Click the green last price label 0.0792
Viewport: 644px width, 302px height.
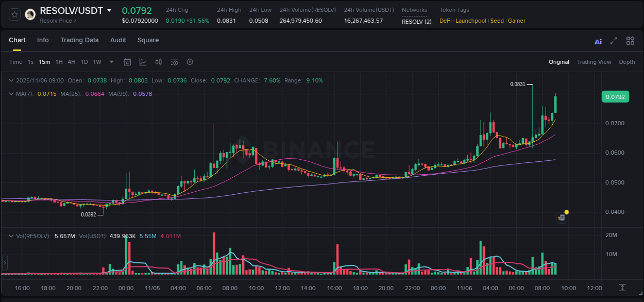615,97
